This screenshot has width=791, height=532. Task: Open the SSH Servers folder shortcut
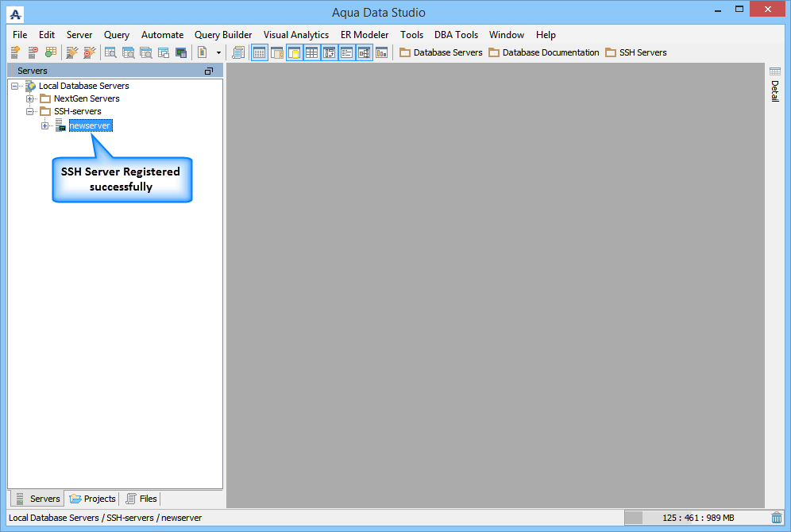636,52
